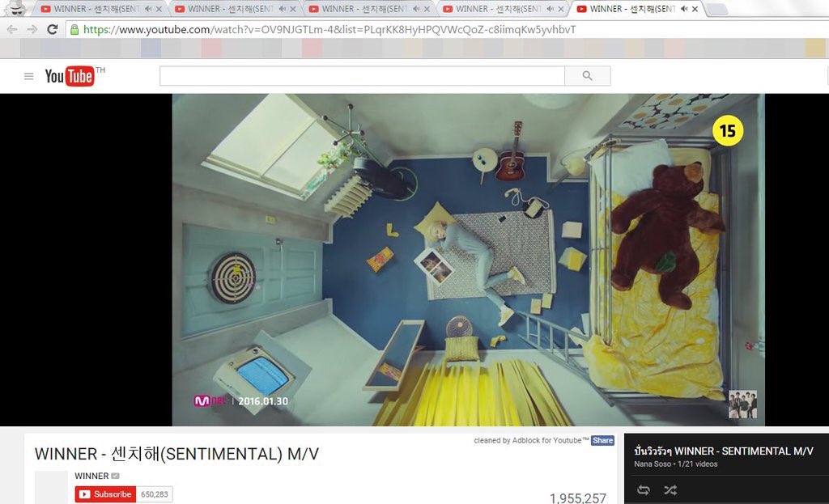Mute audio on the active tab's speaker icon
Viewport: 829px width, 504px height.
tap(684, 9)
